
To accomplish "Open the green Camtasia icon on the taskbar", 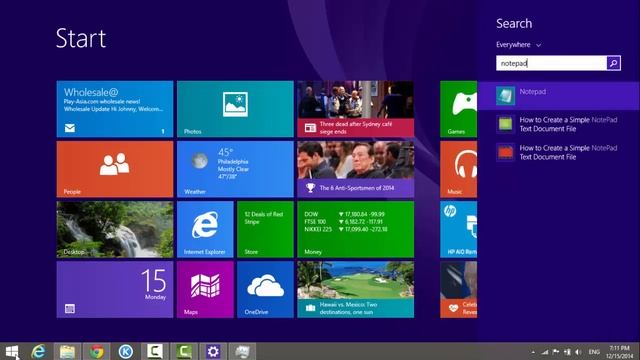I will pyautogui.click(x=184, y=351).
